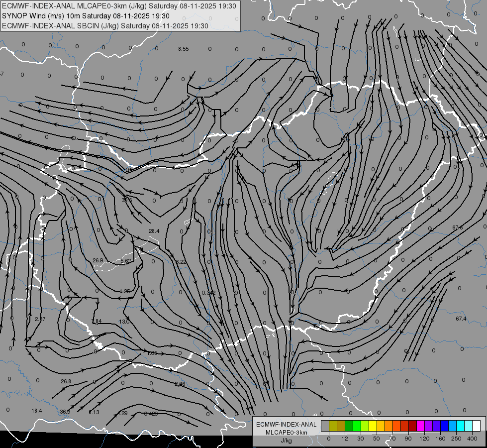Click the legend value '250'

(456, 439)
